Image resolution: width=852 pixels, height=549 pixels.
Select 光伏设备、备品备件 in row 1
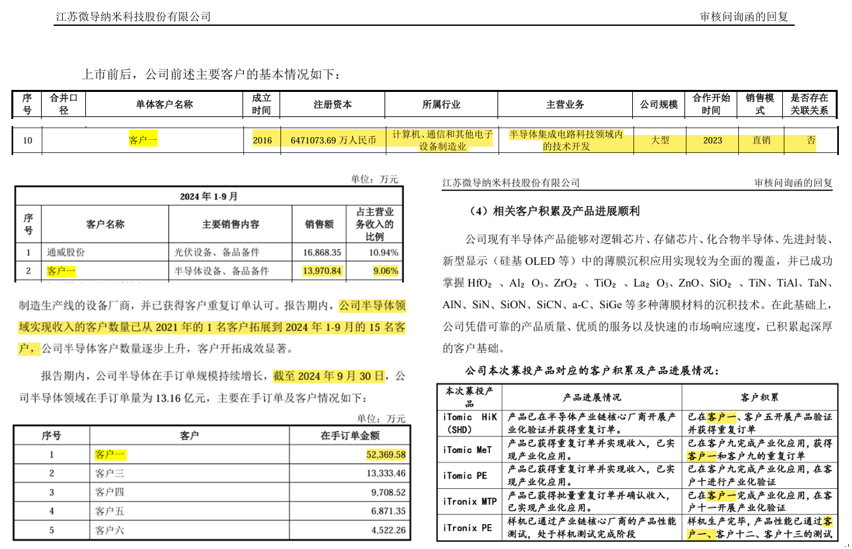217,252
